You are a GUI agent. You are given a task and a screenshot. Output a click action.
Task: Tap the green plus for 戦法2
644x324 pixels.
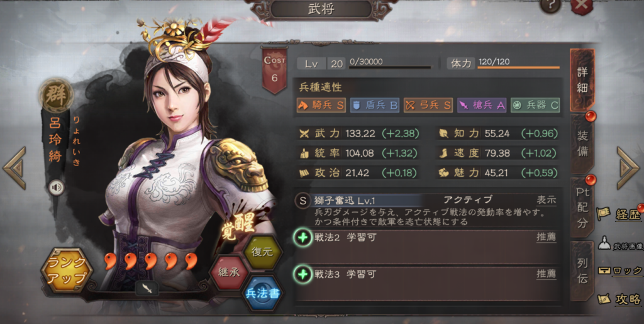click(303, 238)
